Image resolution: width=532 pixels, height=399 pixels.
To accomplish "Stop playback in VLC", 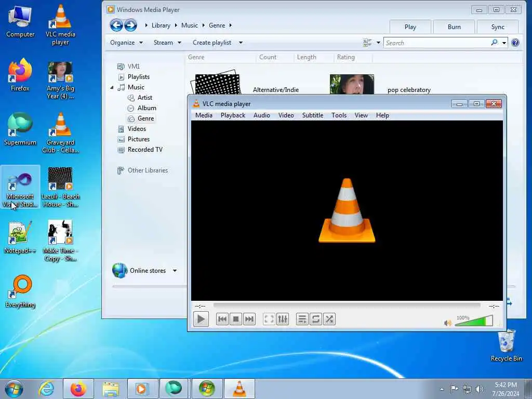I will 236,320.
